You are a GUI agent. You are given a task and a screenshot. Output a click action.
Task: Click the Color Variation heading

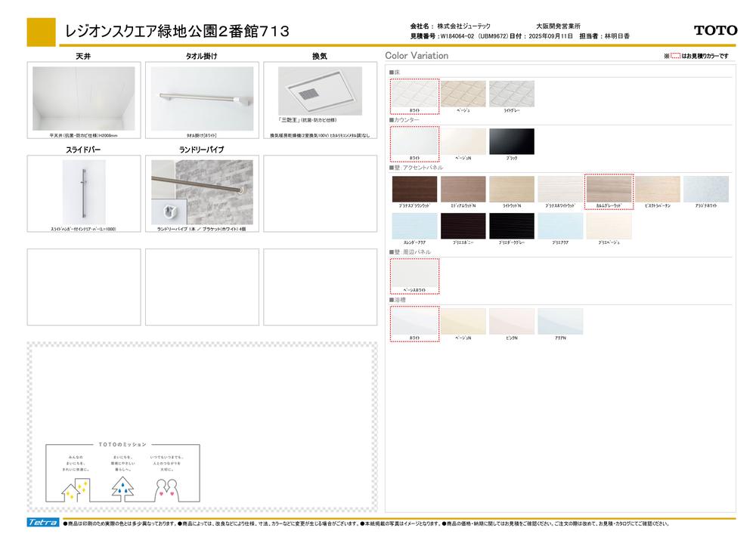click(417, 56)
